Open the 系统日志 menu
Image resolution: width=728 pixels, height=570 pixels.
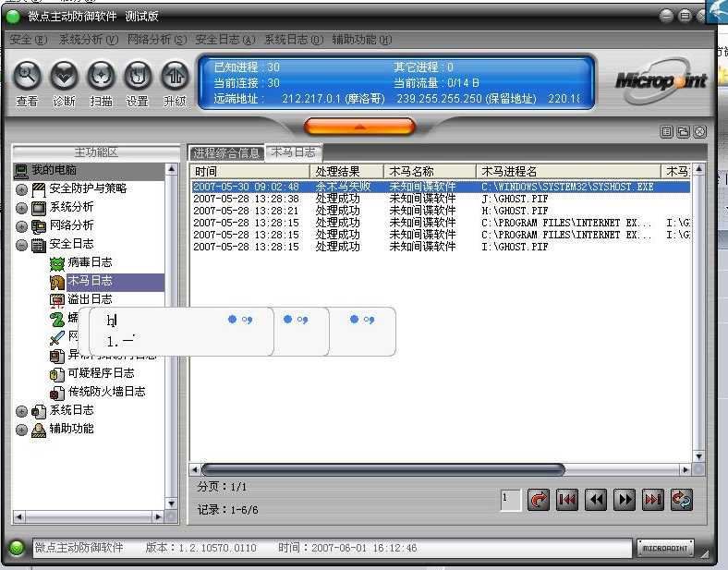click(x=294, y=40)
